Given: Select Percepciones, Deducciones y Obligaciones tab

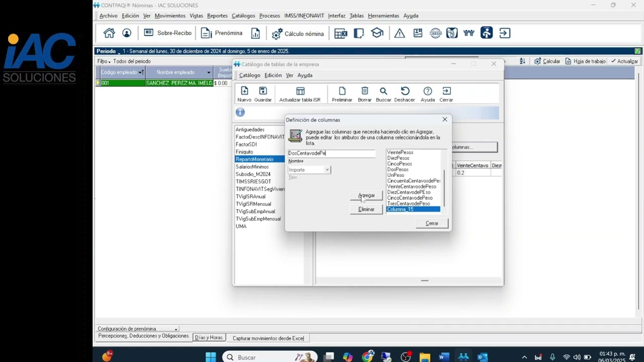Looking at the screenshot, I should [143, 336].
